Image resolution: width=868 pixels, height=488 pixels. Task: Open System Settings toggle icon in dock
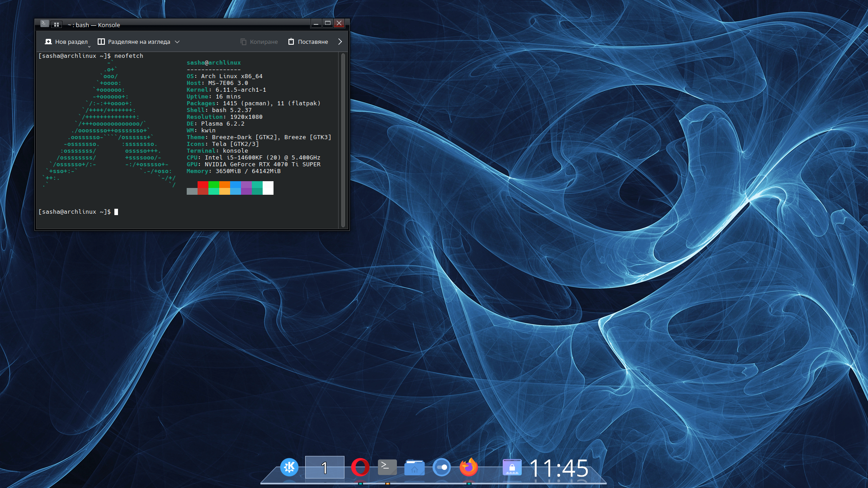(x=442, y=467)
